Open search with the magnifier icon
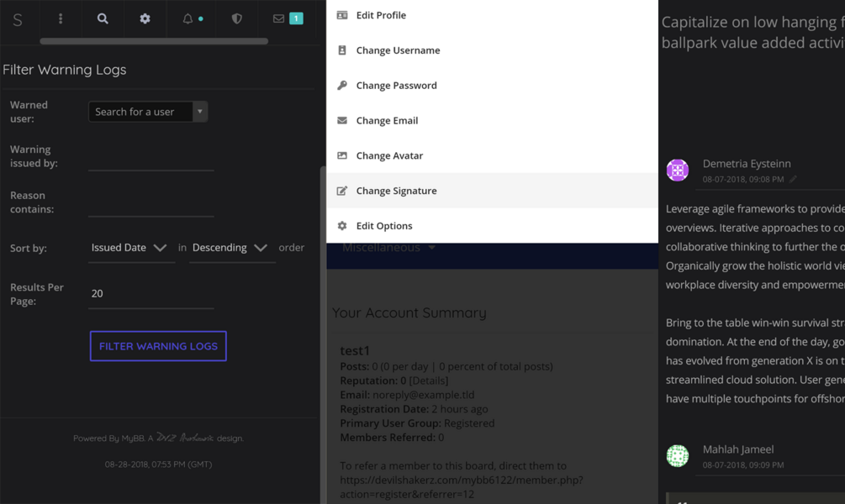The image size is (845, 504). [x=103, y=18]
